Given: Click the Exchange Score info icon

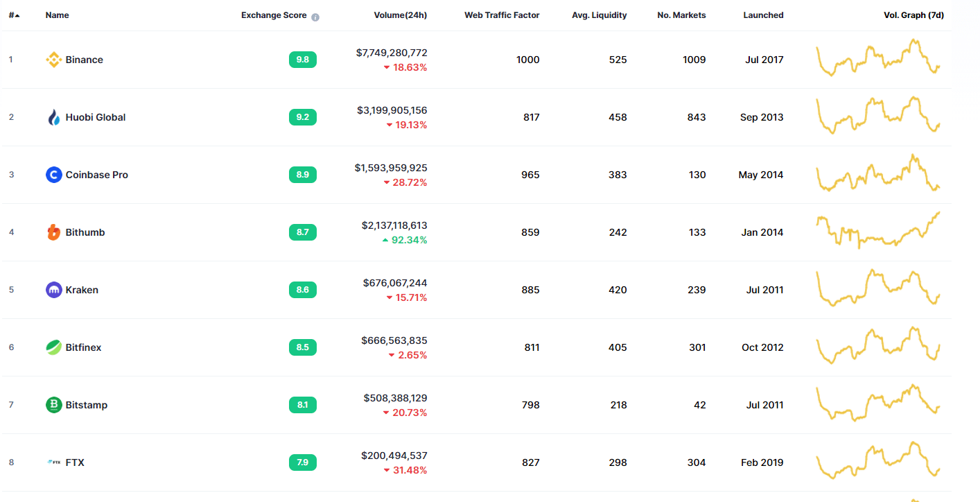Looking at the screenshot, I should pos(315,17).
